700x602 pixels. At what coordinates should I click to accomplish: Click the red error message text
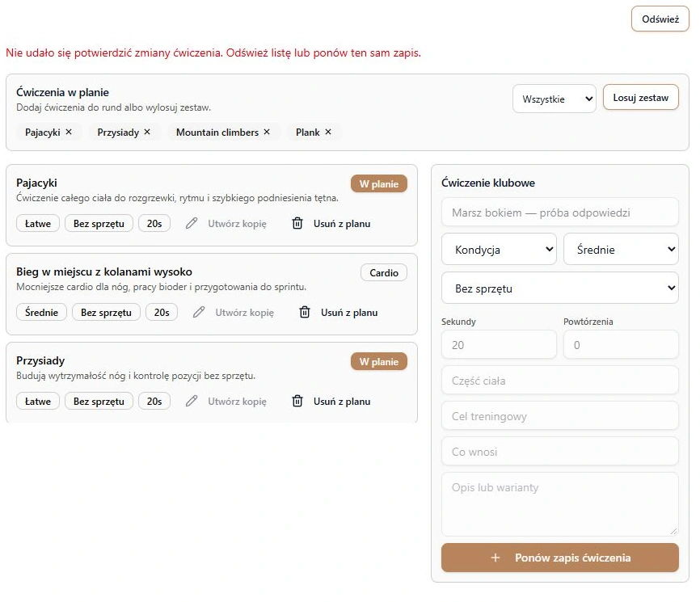[213, 53]
